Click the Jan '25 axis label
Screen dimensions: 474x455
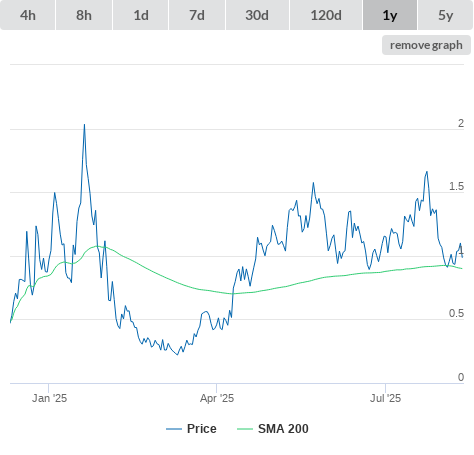49,398
